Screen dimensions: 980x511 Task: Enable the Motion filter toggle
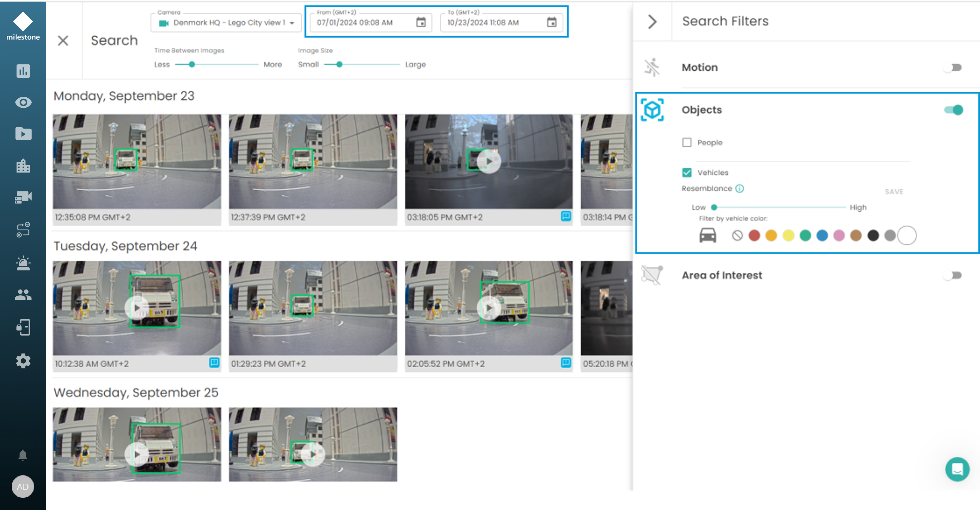953,68
